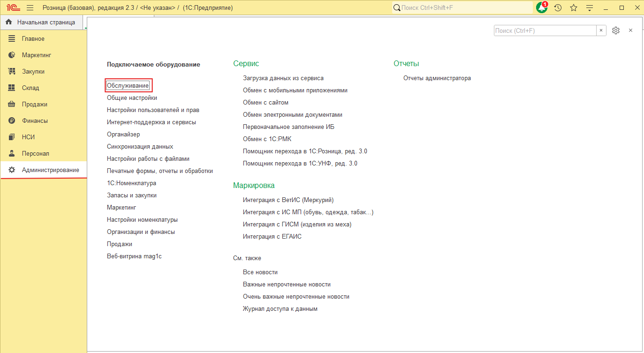644x353 pixels.
Task: Open Маркетинг link in the settings list
Action: click(x=121, y=208)
